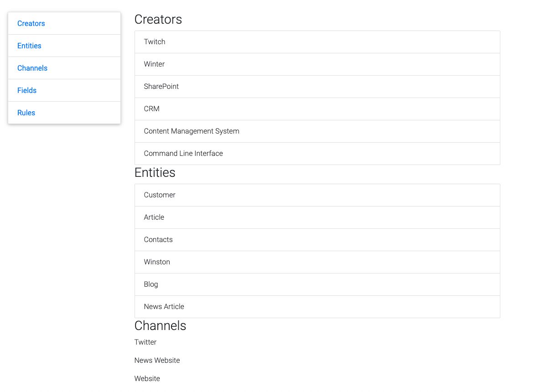Click the Winter creator row

point(317,64)
